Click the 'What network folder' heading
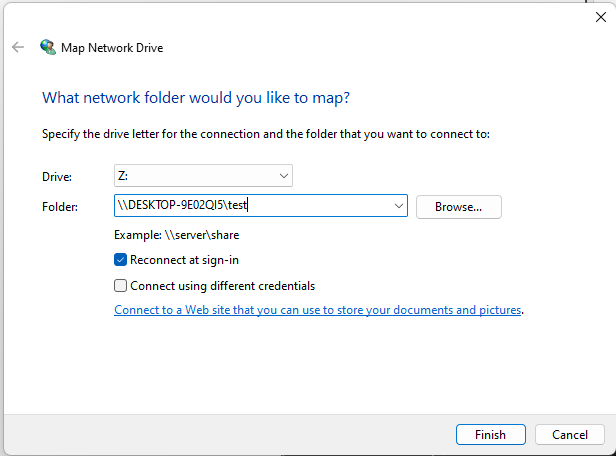The width and height of the screenshot is (616, 456). (x=196, y=98)
